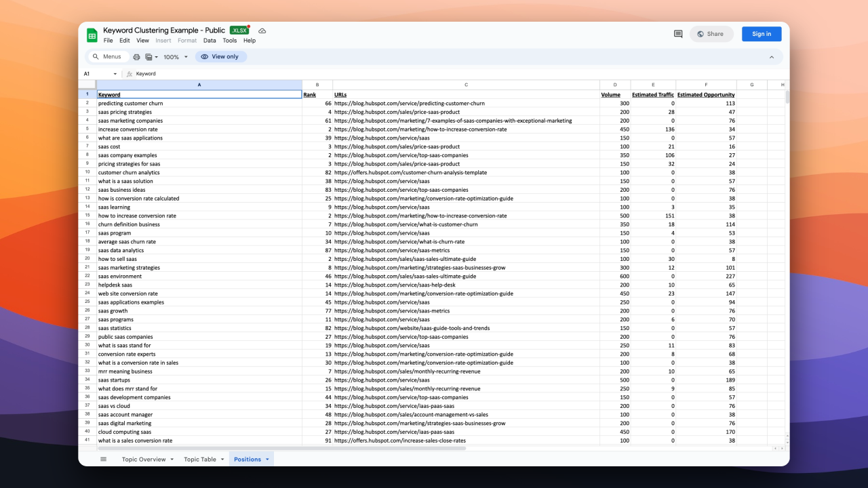This screenshot has height=488, width=868.
Task: Select cell 'predicting customer churn'
Action: coord(199,104)
